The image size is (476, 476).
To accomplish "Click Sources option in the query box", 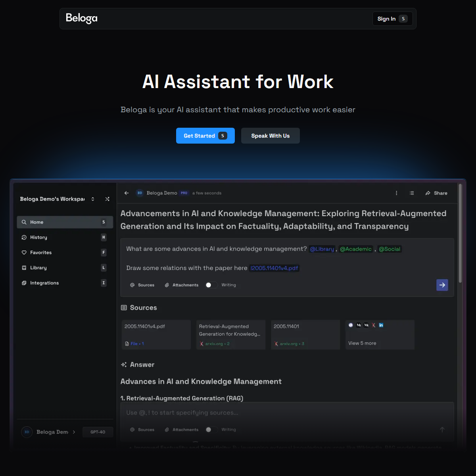I will (142, 285).
